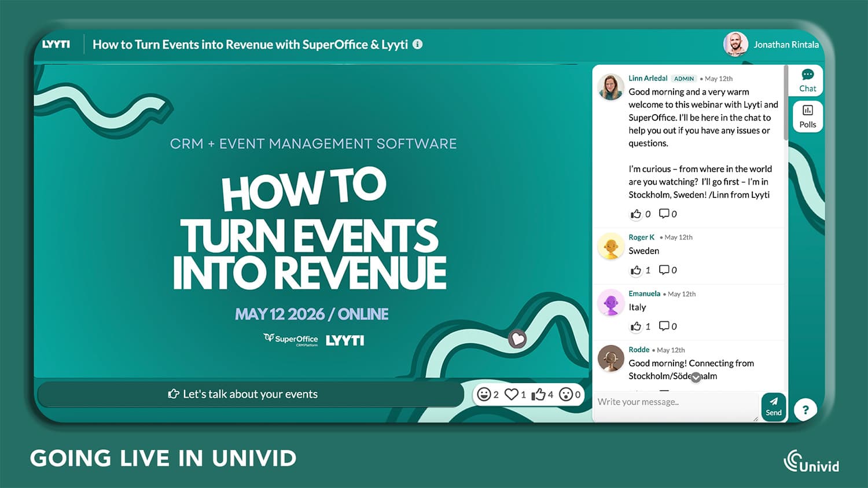The width and height of the screenshot is (868, 488).
Task: Click the scroll-down arrow in chat
Action: (x=696, y=377)
